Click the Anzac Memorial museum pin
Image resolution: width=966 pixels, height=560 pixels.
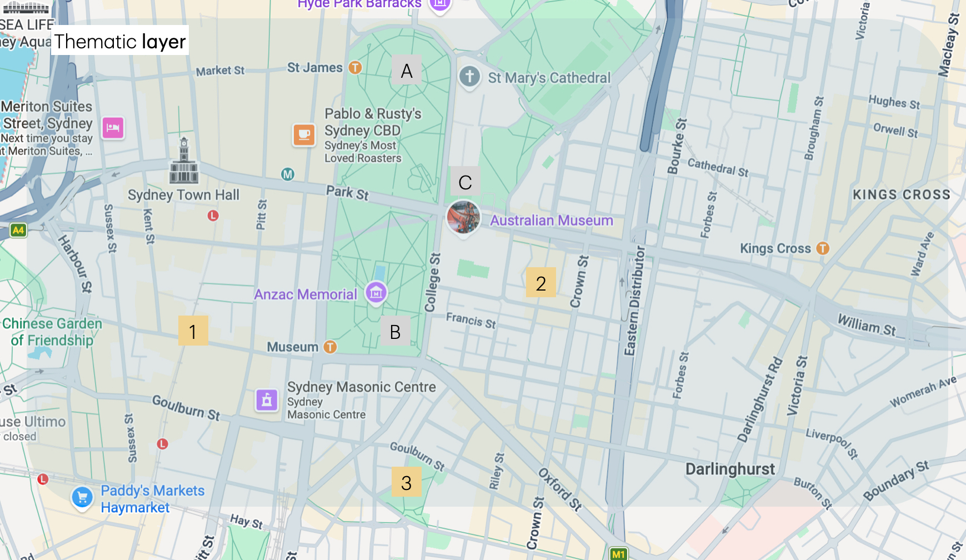(x=376, y=293)
